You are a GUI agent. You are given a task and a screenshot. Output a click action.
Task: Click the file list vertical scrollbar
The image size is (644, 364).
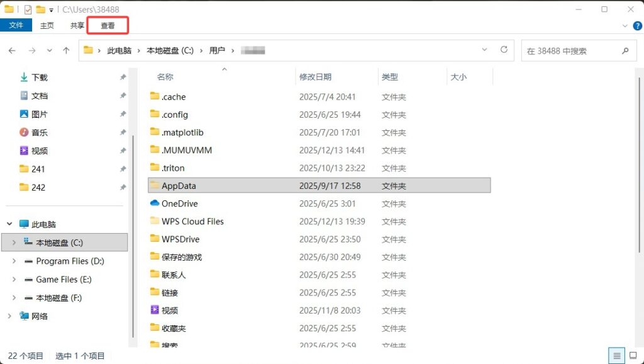(x=640, y=164)
